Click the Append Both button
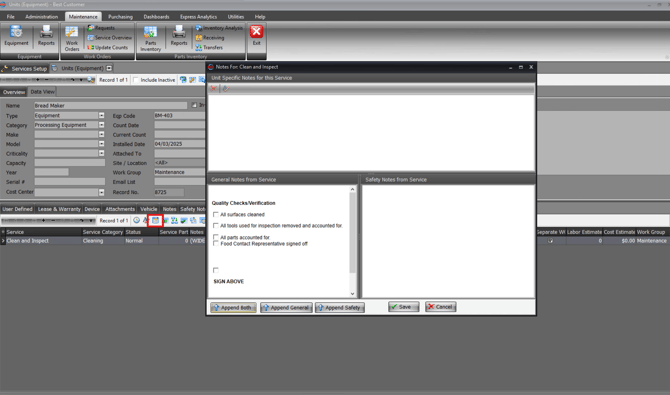The image size is (670, 395). [x=233, y=307]
